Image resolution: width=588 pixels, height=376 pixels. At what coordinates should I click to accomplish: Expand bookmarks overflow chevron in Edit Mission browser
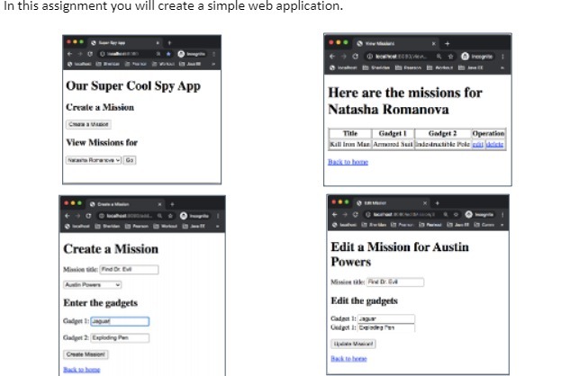pos(502,225)
